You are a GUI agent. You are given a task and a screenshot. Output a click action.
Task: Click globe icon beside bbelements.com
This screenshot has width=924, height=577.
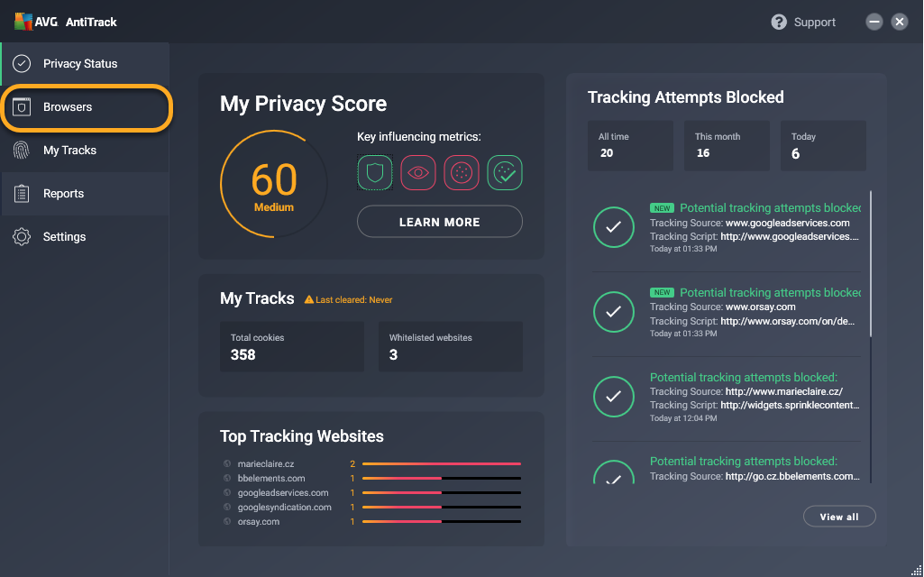coord(227,478)
